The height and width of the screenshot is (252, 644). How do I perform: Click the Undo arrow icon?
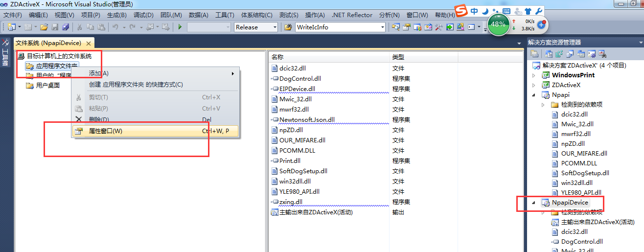115,27
